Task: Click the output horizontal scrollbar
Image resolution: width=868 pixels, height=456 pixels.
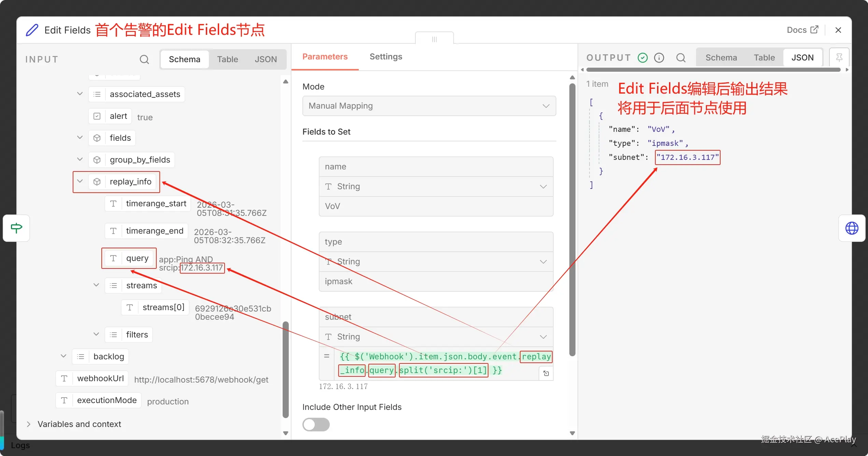Action: coord(713,70)
